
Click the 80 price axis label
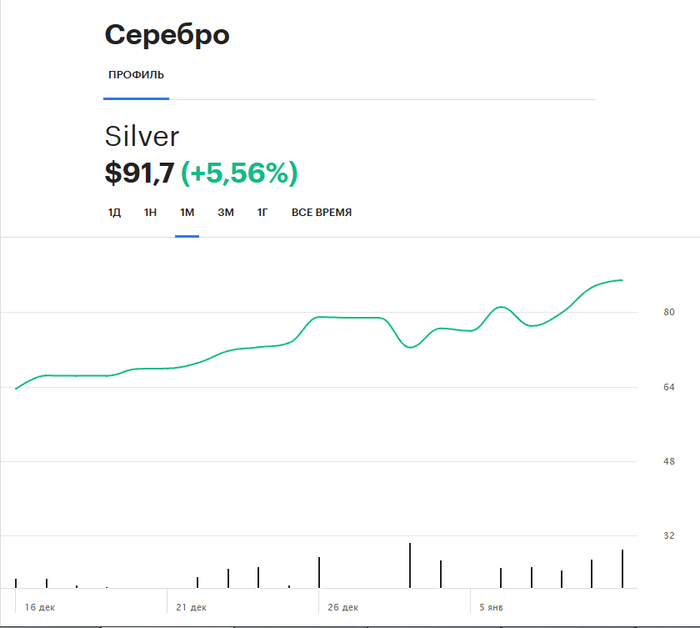669,313
